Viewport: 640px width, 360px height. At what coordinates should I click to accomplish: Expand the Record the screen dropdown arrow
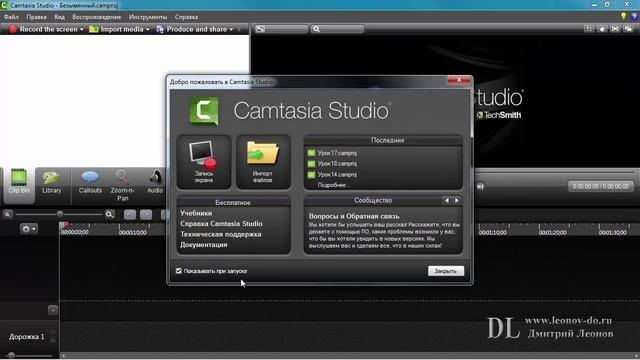pyautogui.click(x=82, y=29)
